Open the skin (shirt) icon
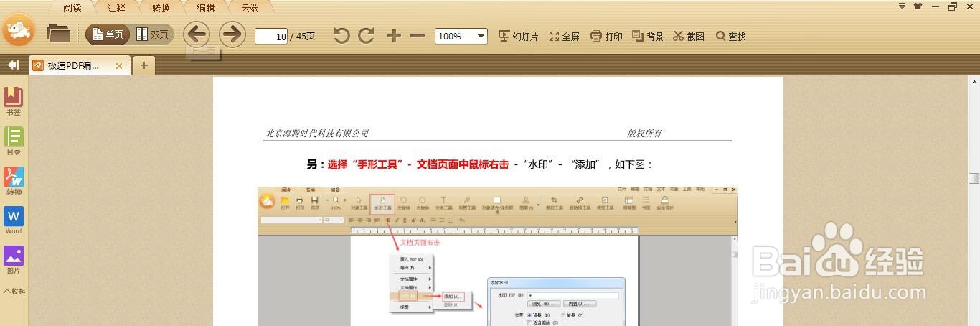 [x=918, y=6]
